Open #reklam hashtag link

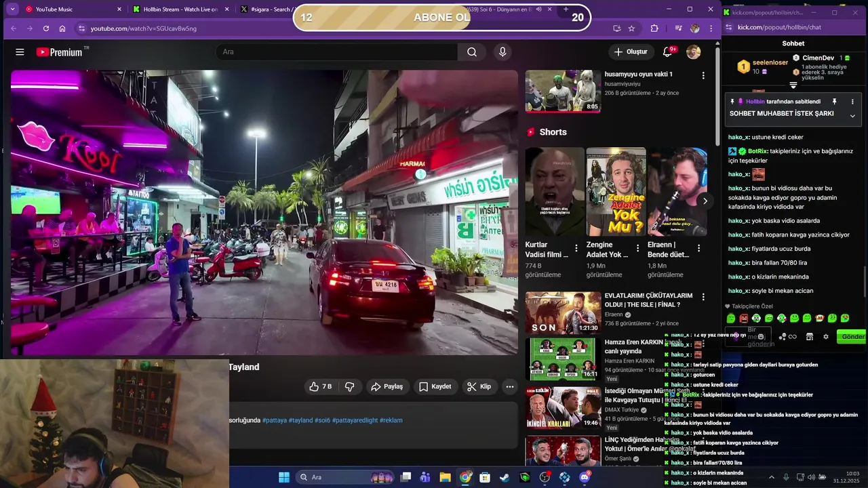391,420
